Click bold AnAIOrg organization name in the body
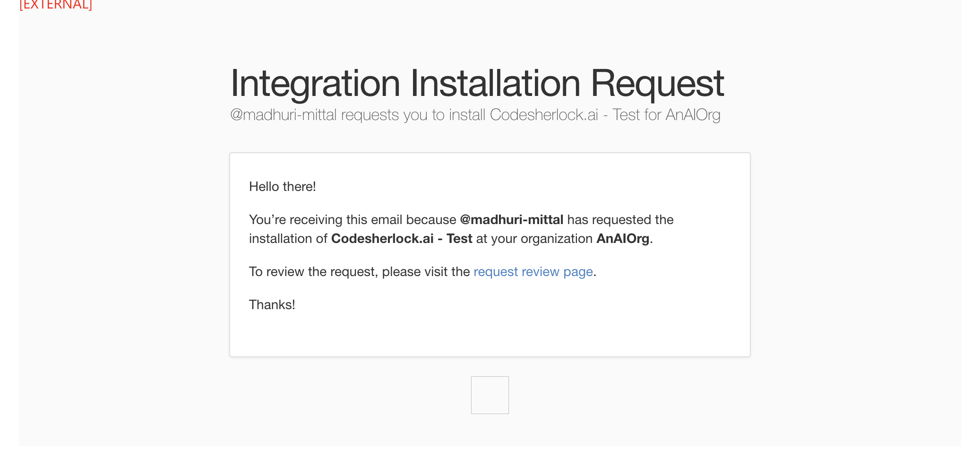 (x=622, y=239)
